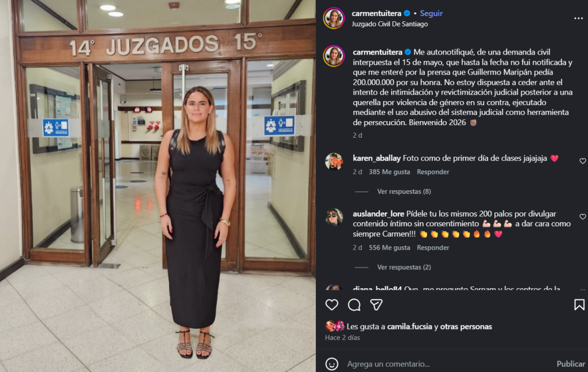Open karen_aballay profile avatar
Image resolution: width=588 pixels, height=372 pixels.
point(334,162)
